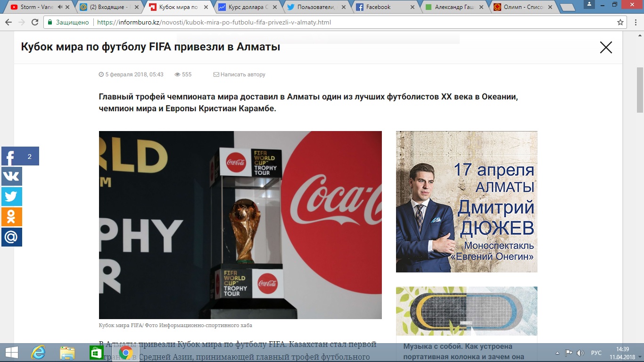Share article on Twitter sidebar button

tap(12, 197)
